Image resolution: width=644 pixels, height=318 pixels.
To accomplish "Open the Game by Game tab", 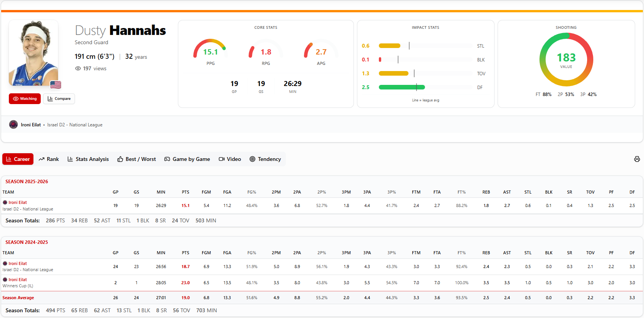I will tap(187, 159).
